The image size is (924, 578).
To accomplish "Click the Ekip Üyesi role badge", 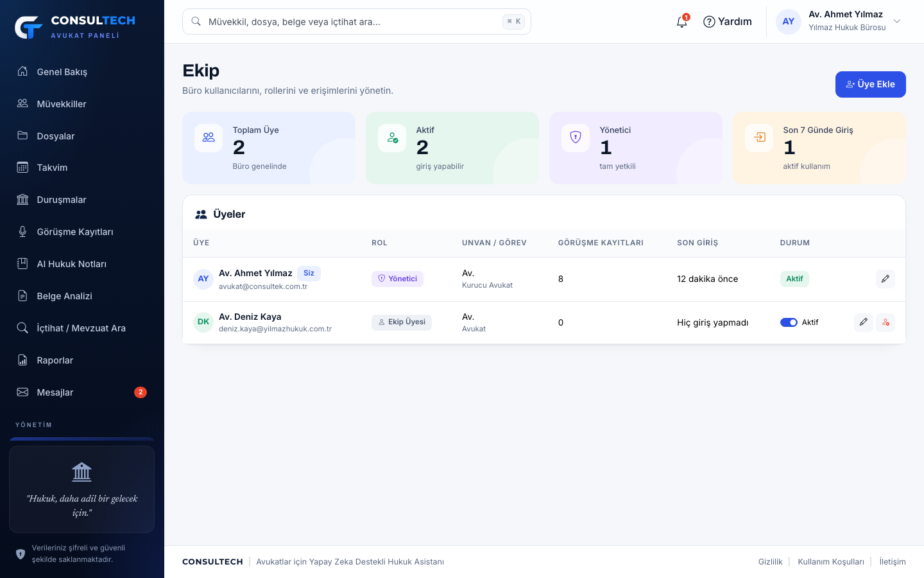I will 402,322.
